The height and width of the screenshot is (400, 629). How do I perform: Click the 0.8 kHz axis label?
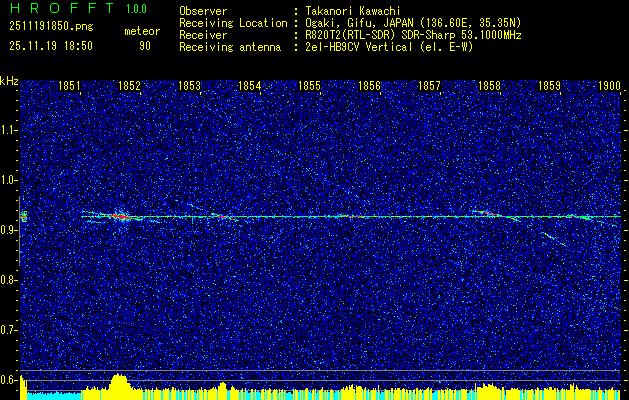pos(9,280)
